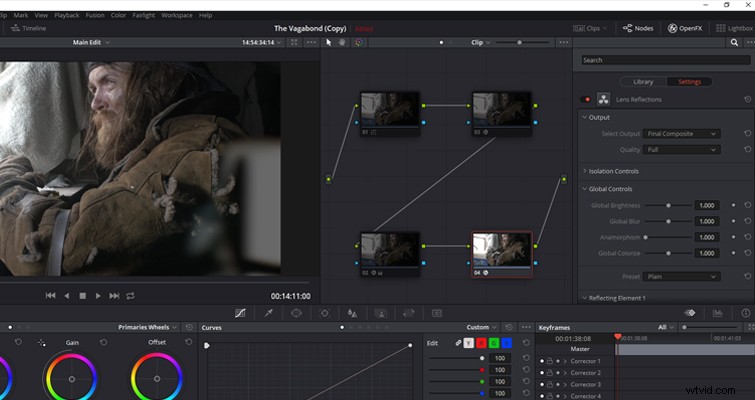
Task: Switch to the Library tab
Action: coord(643,82)
